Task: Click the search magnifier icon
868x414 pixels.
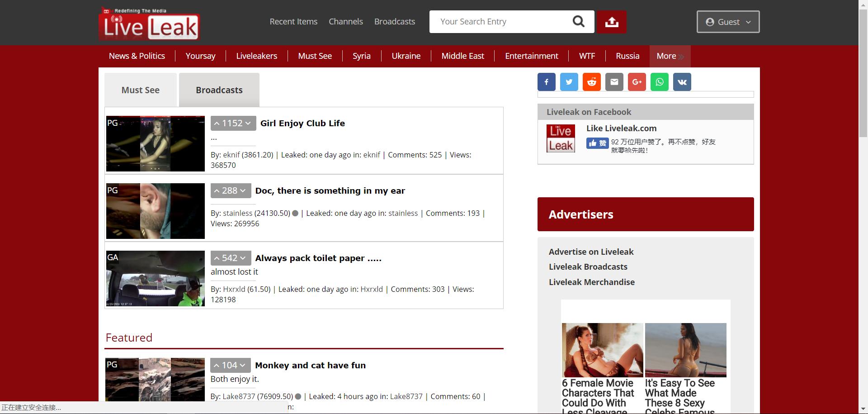Action: (x=578, y=22)
